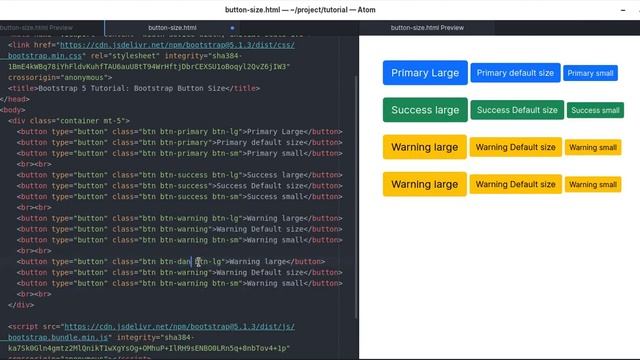Click the Primary default size button

click(x=515, y=73)
